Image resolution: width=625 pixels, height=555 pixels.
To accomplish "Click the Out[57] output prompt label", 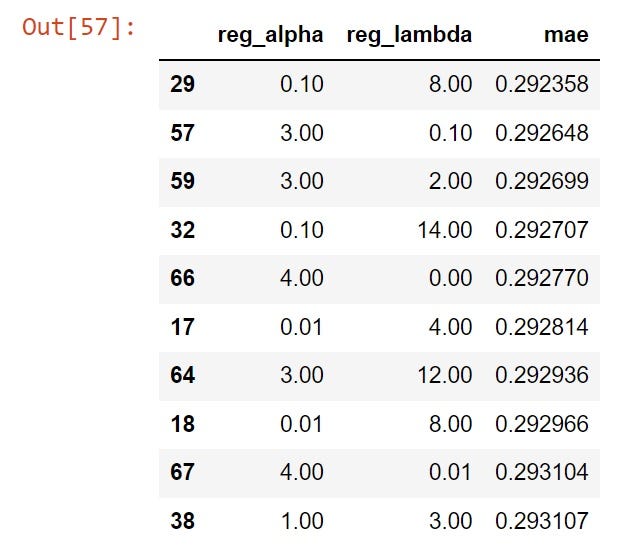I will 78,26.
